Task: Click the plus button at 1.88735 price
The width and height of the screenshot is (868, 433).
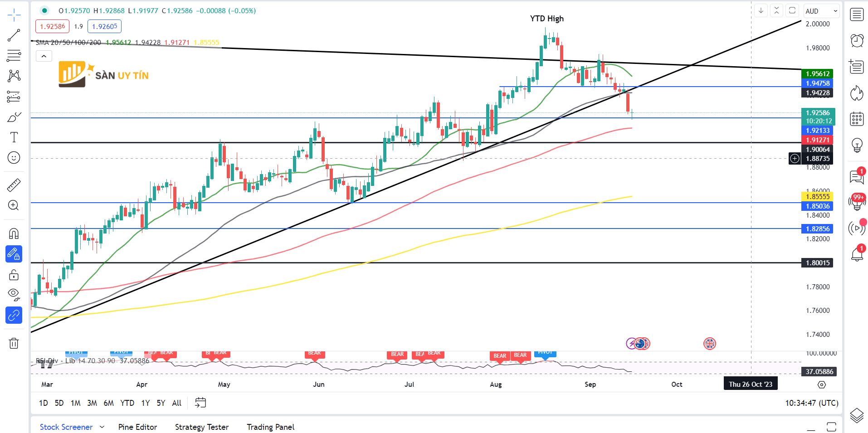Action: point(795,159)
